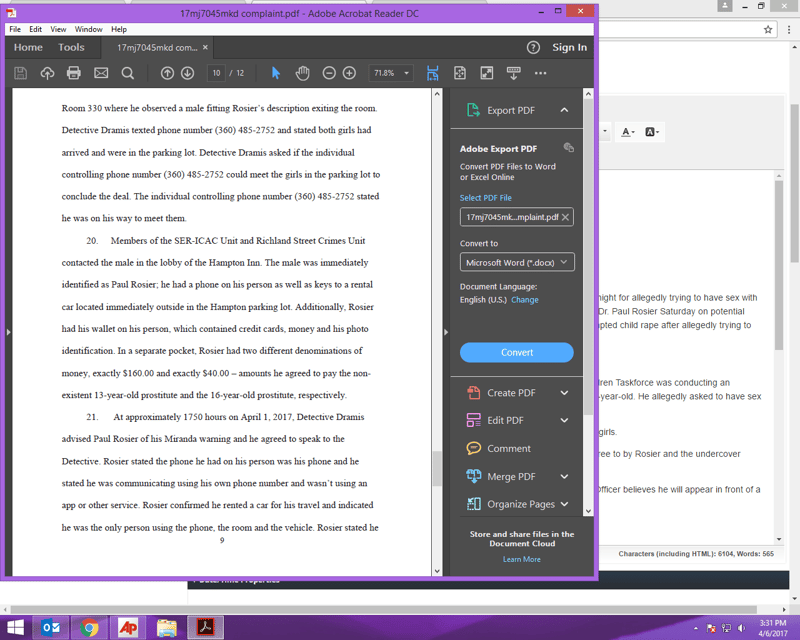Open the Edit menu
800x640 pixels.
pos(36,30)
